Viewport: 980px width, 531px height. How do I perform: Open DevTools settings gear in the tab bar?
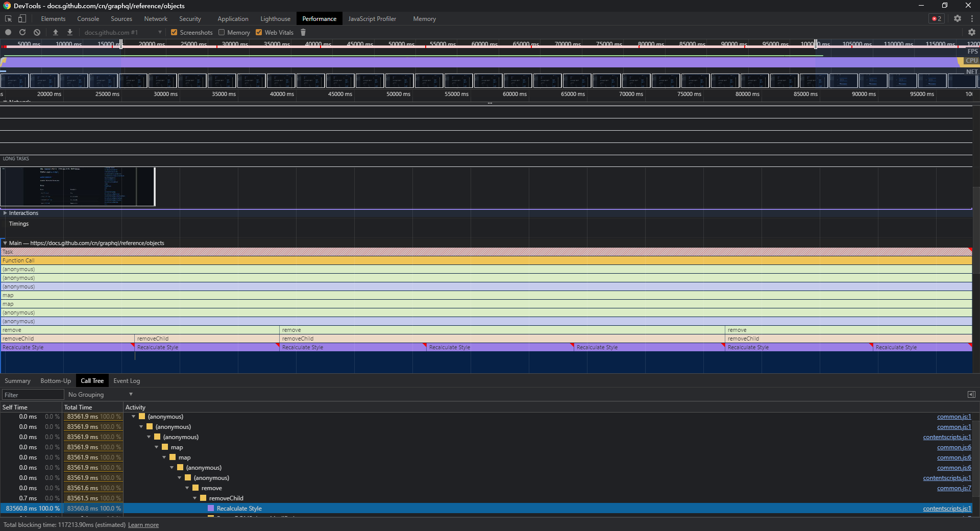click(x=958, y=18)
